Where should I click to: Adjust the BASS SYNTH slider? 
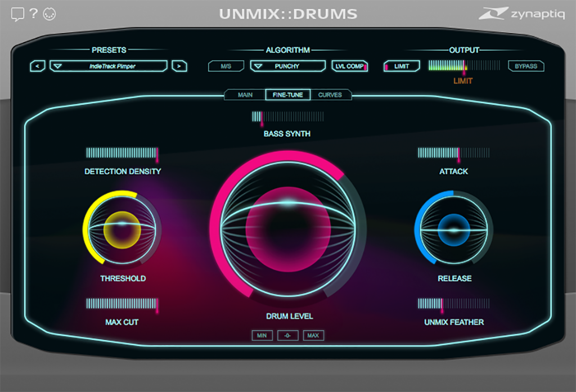click(287, 117)
